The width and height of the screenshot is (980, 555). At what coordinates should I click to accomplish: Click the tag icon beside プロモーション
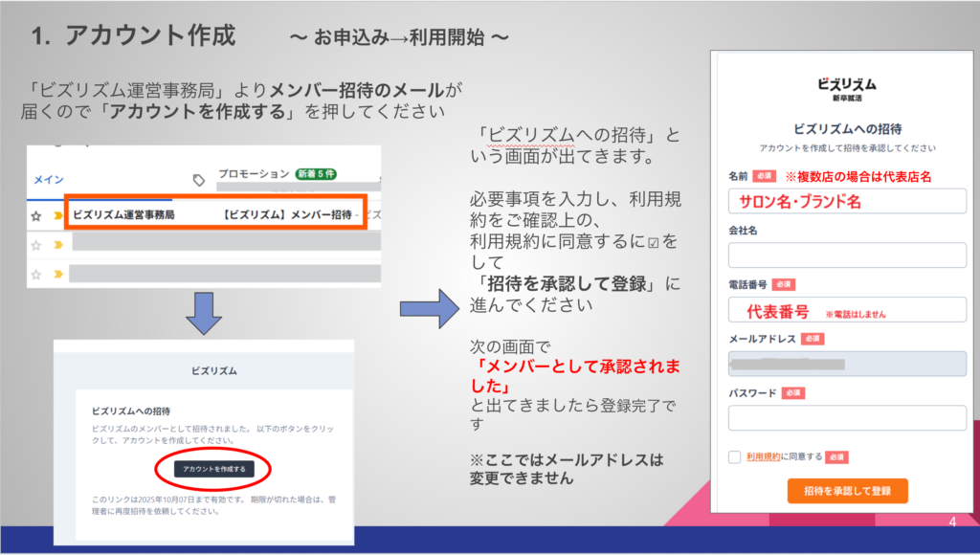pos(199,179)
